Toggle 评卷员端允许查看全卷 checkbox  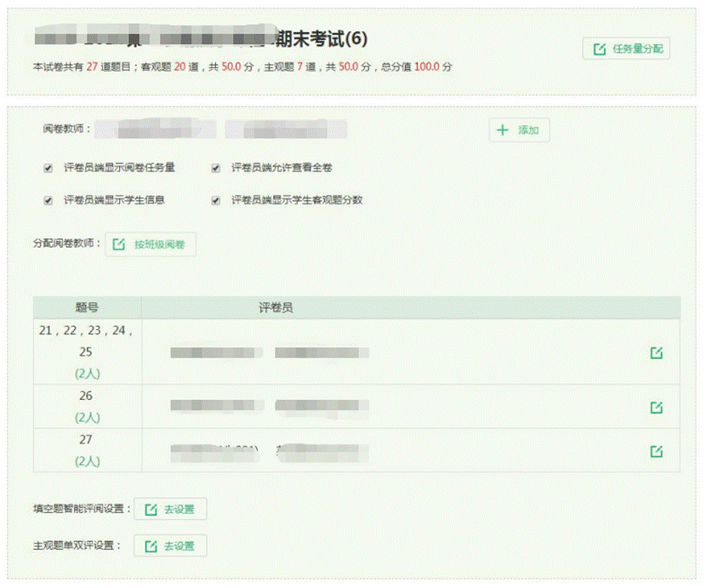pos(216,168)
